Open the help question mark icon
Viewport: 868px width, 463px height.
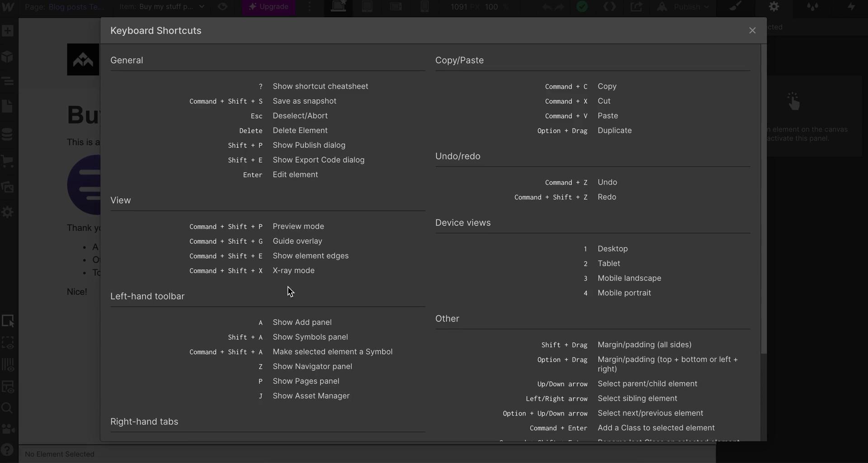(x=7, y=449)
